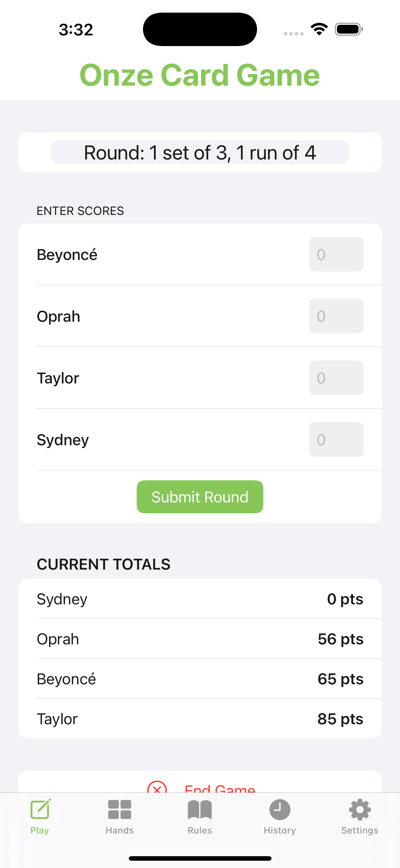Tap the Onze Card Game title
Viewport: 400px width, 868px height.
pyautogui.click(x=200, y=75)
